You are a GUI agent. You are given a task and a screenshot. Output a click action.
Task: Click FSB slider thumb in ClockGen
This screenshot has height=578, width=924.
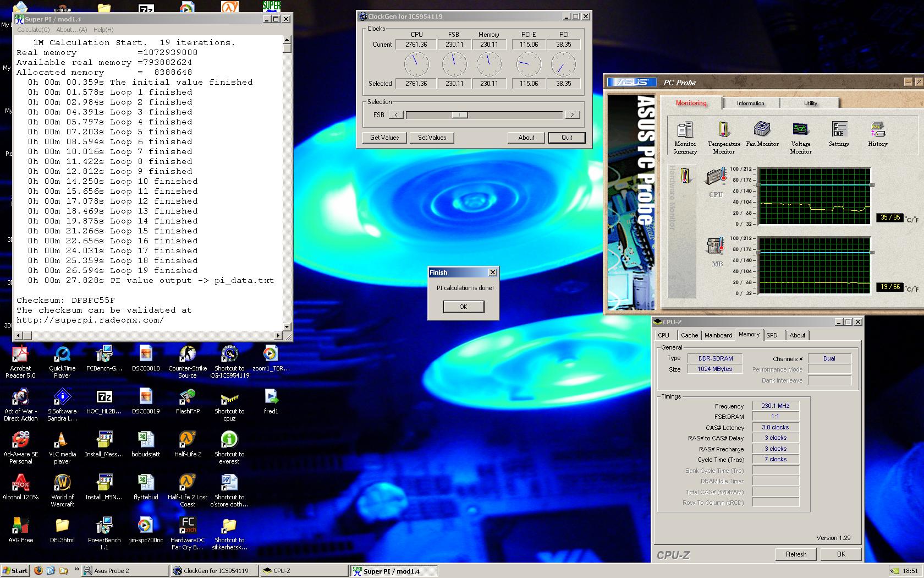[x=460, y=115]
